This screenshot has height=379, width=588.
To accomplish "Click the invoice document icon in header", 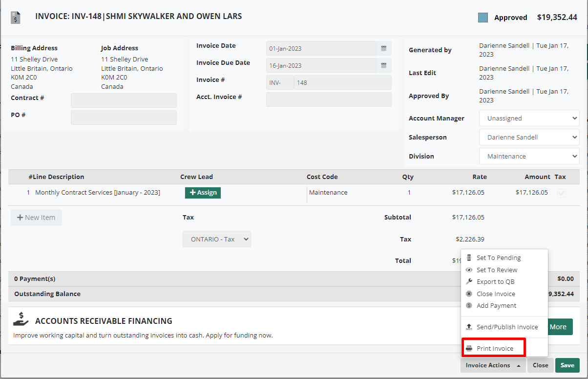I will [16, 18].
